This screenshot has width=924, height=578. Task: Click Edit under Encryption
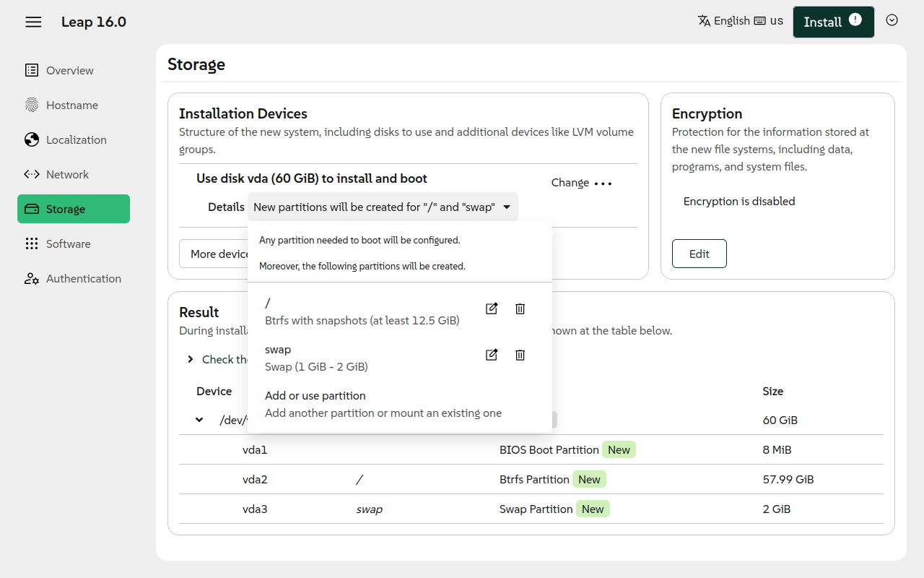point(699,254)
